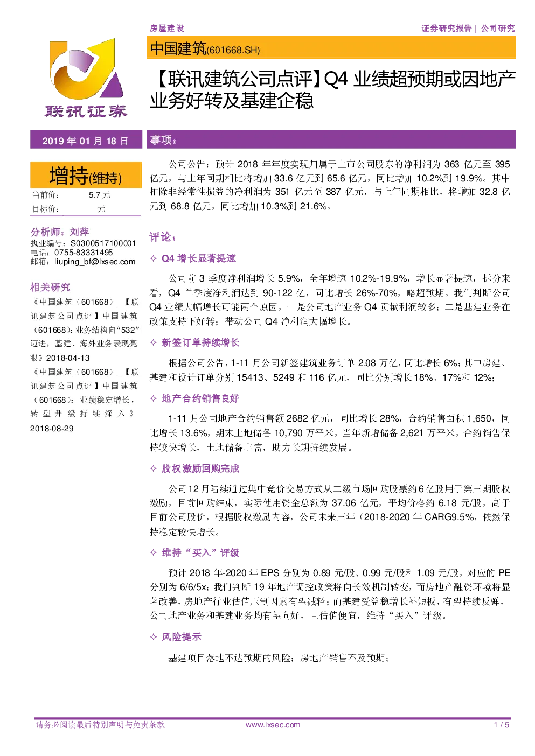Click the diamond bullet before 风险提示
The width and height of the screenshot is (535, 756).
click(154, 637)
